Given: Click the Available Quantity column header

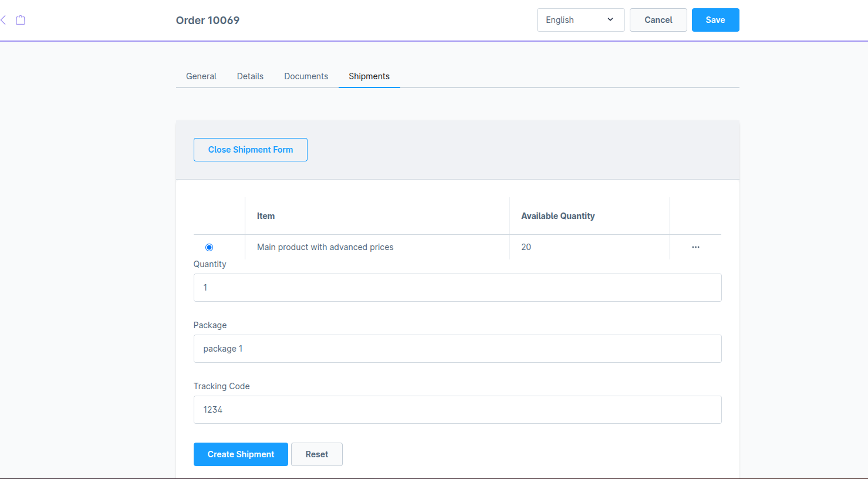Looking at the screenshot, I should point(558,216).
